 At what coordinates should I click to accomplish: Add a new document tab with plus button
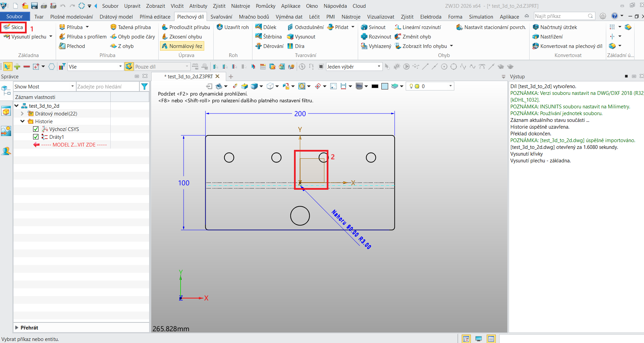pos(231,77)
